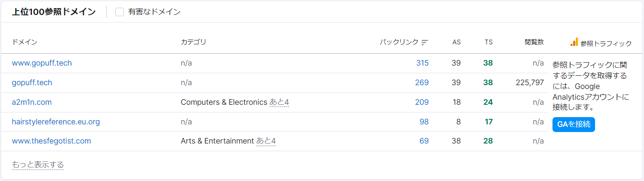Expand あと4 categories for thesfegotist.com
Viewport: 644px width, 181px height.
266,141
